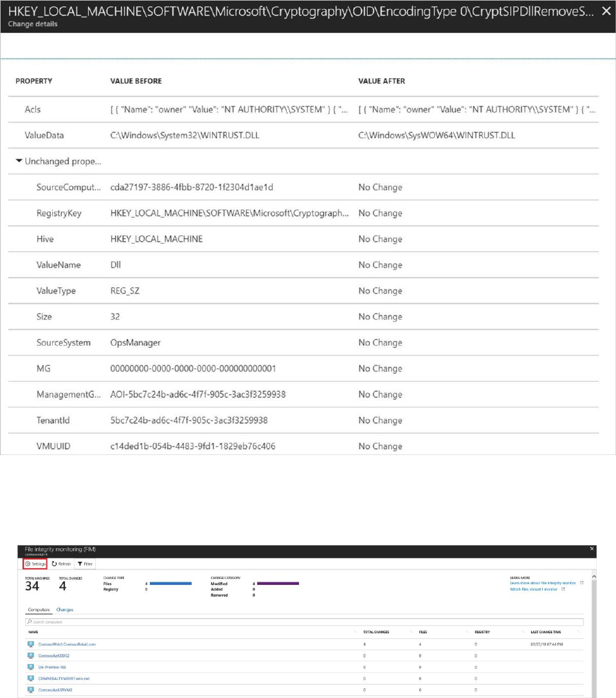Click computer icon for CDMNERALTVM0391.amc.net
Screen dimensions: 616x698
click(31, 679)
